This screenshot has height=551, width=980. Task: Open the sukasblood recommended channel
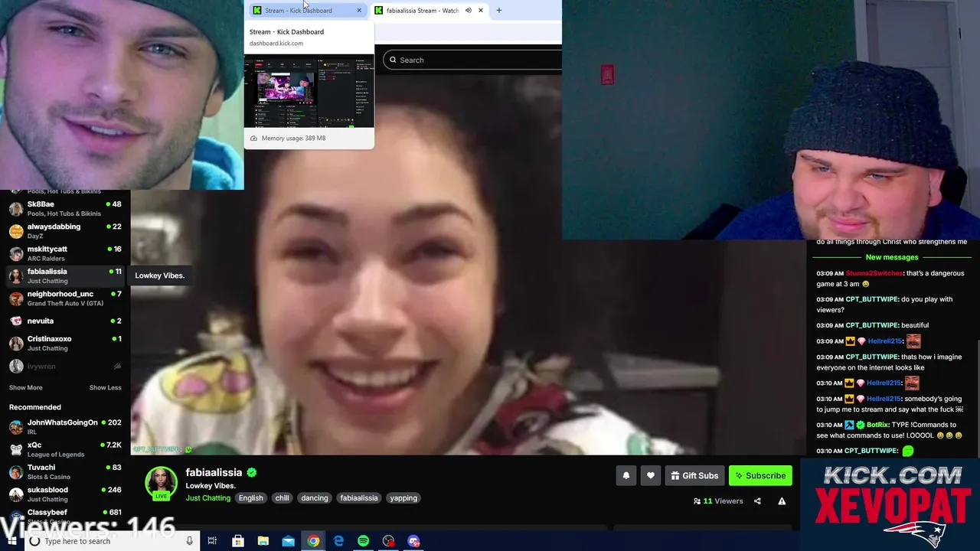tap(65, 494)
